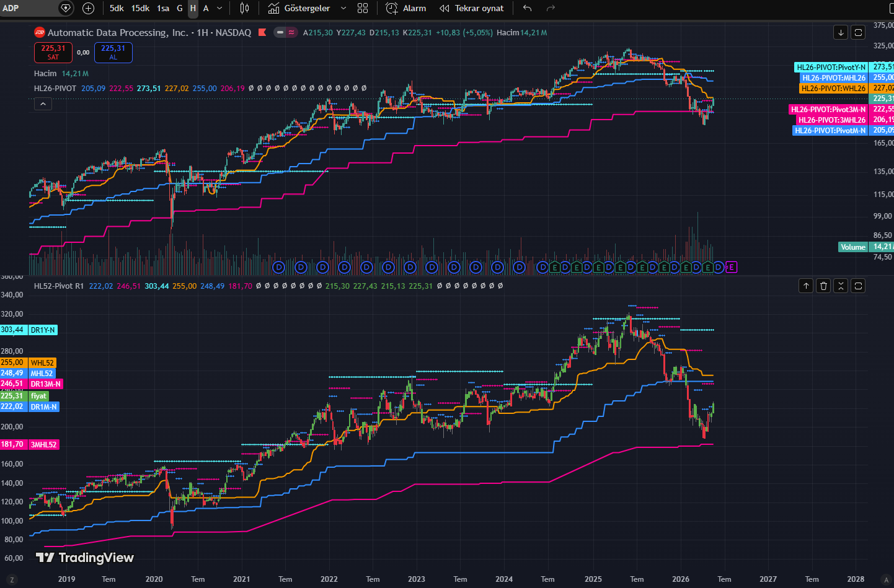The height and width of the screenshot is (588, 894).
Task: Open the layout grid templates icon
Action: click(363, 8)
